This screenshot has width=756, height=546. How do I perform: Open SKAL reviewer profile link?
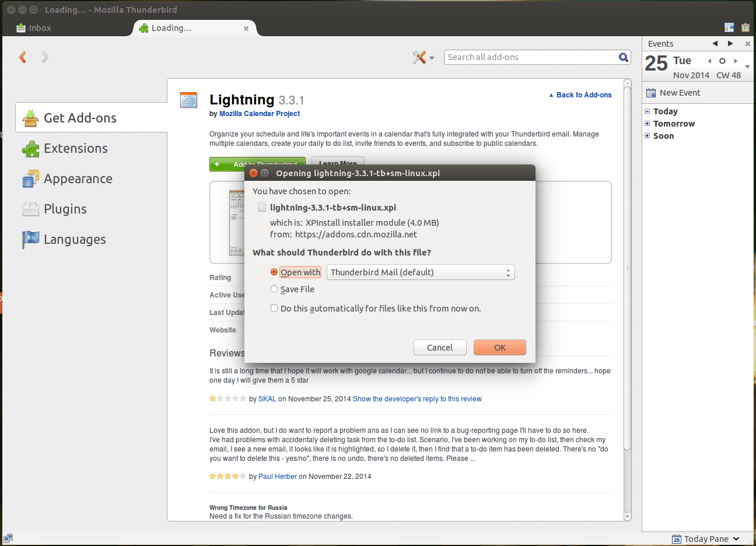(x=267, y=399)
